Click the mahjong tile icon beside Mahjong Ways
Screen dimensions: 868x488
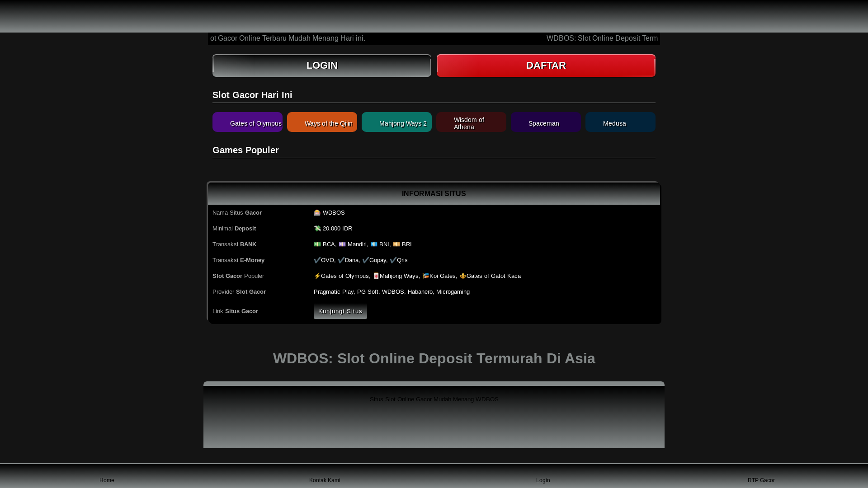376,276
